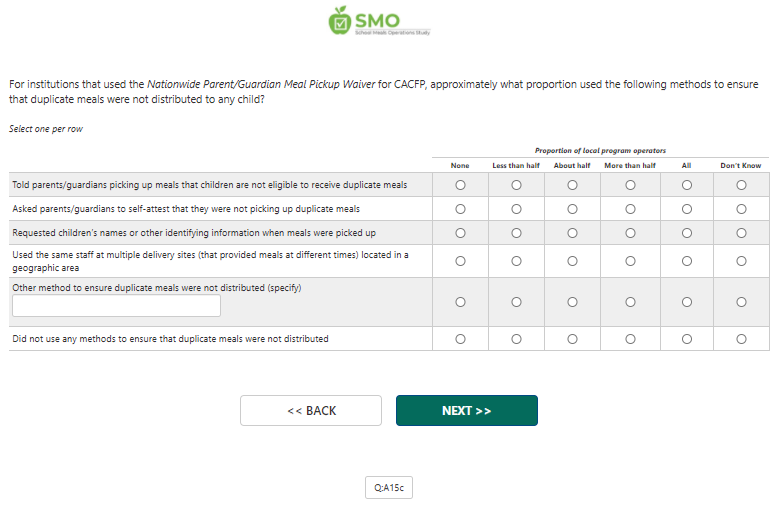Select 'None' for did not use methods row

[x=460, y=339]
